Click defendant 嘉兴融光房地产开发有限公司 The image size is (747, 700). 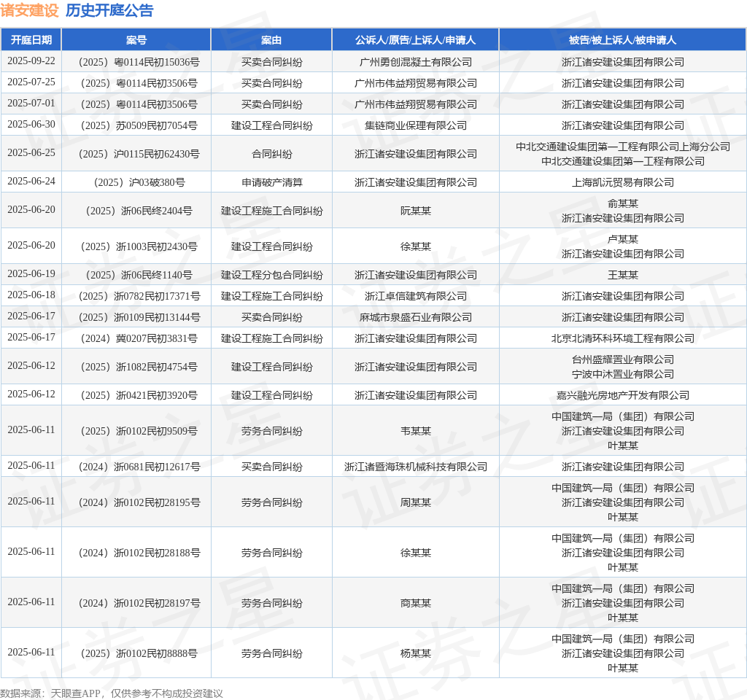623,395
